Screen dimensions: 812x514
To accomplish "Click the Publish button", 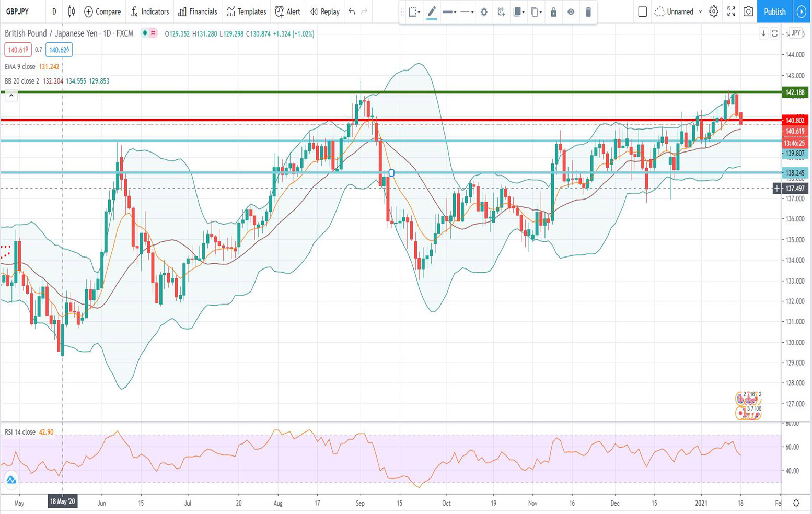I will [774, 11].
